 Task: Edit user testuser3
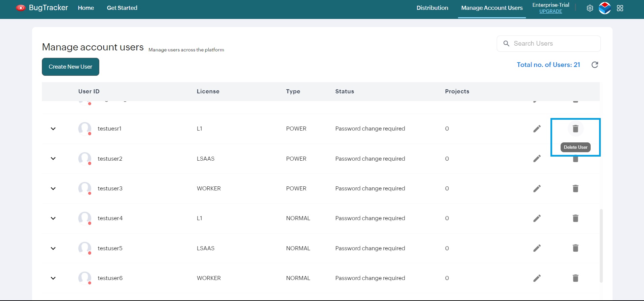[537, 188]
